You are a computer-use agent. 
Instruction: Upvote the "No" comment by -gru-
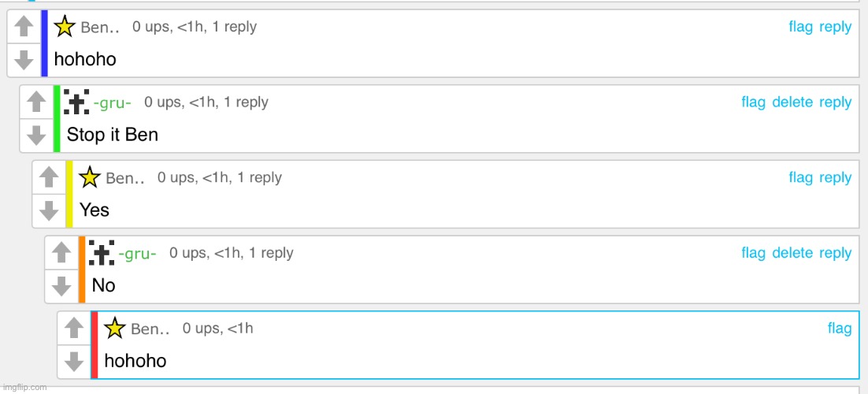pyautogui.click(x=61, y=253)
